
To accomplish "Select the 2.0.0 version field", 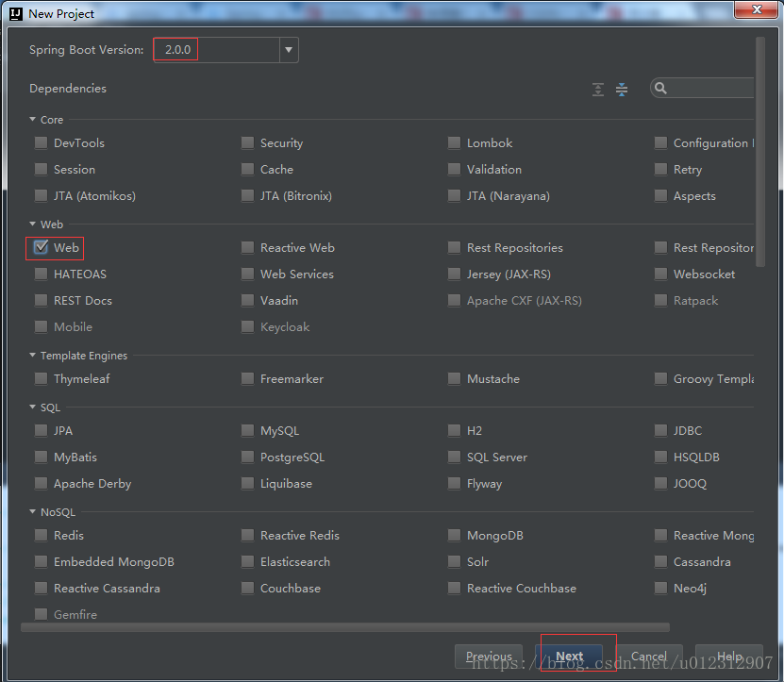I will 216,50.
